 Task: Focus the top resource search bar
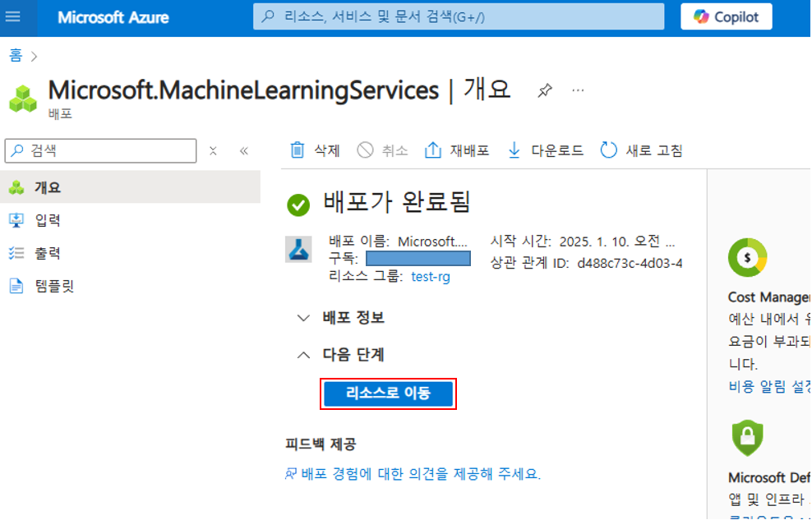pos(459,16)
